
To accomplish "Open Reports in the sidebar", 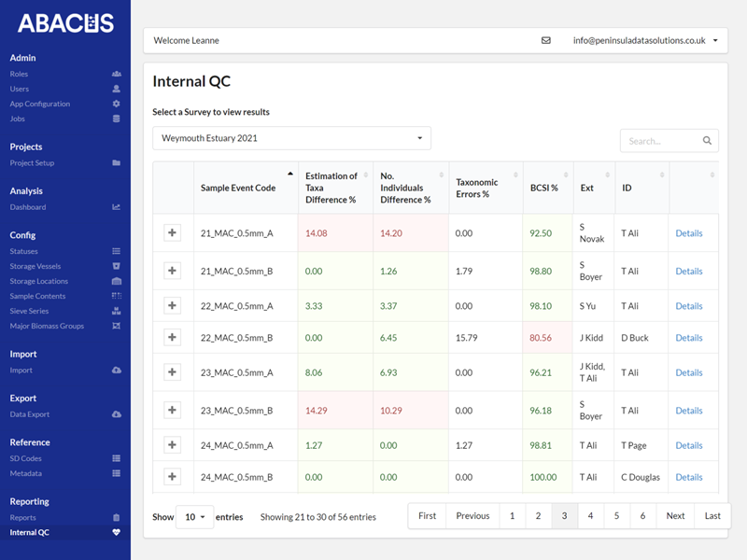I will click(23, 517).
